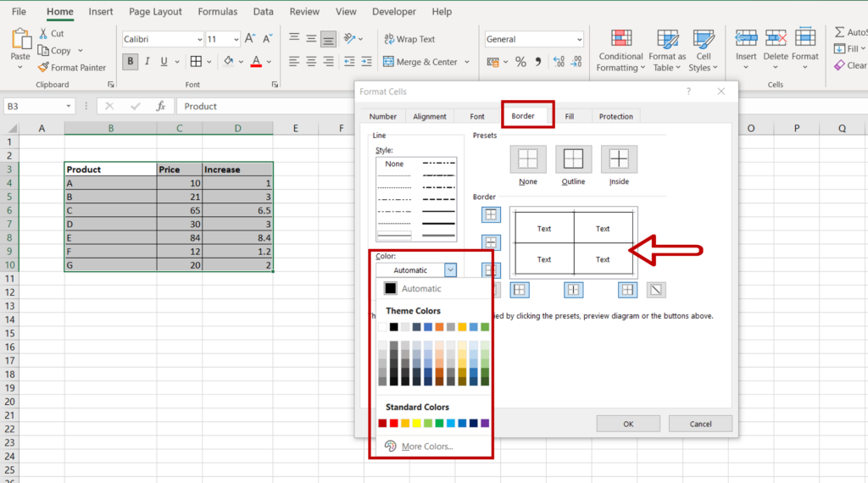
Task: Click the Decrease Decimal icon
Action: click(576, 62)
